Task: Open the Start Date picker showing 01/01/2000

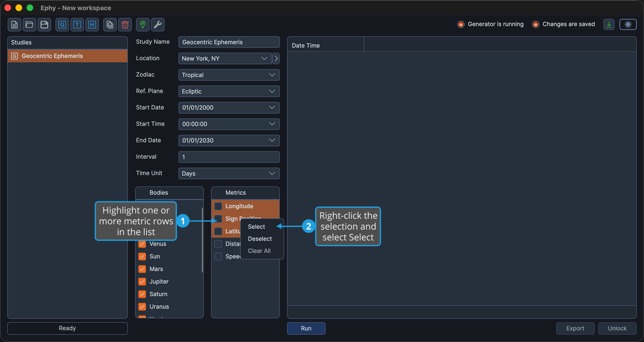Action: 229,108
